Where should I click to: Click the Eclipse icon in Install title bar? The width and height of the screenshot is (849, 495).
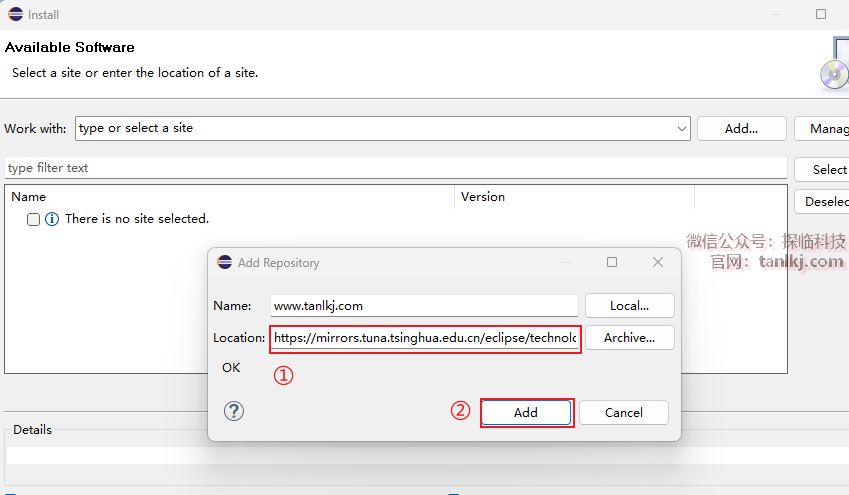pyautogui.click(x=15, y=14)
